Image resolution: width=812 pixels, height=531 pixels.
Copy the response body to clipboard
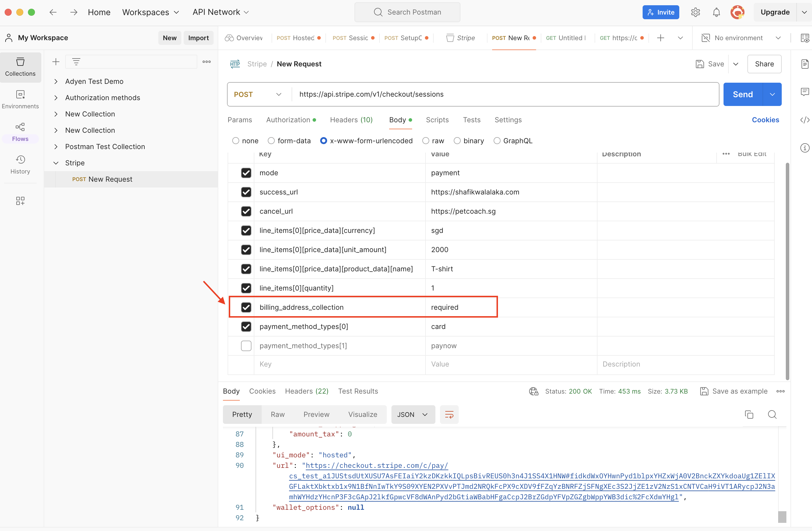[749, 414]
